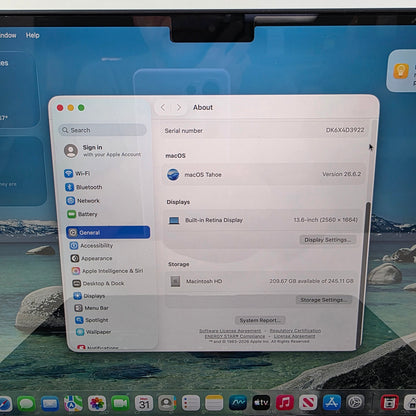Click the settings Search field
The height and width of the screenshot is (416, 416).
tap(103, 130)
